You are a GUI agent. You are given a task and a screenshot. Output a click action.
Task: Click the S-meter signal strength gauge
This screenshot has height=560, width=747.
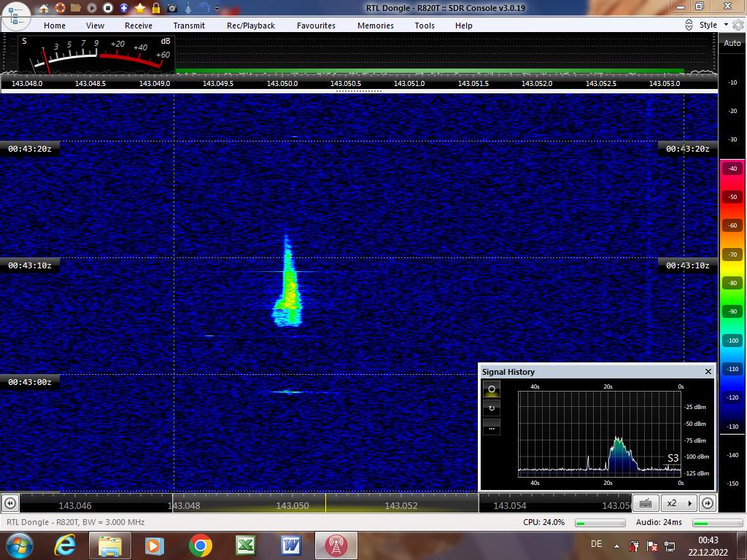96,54
